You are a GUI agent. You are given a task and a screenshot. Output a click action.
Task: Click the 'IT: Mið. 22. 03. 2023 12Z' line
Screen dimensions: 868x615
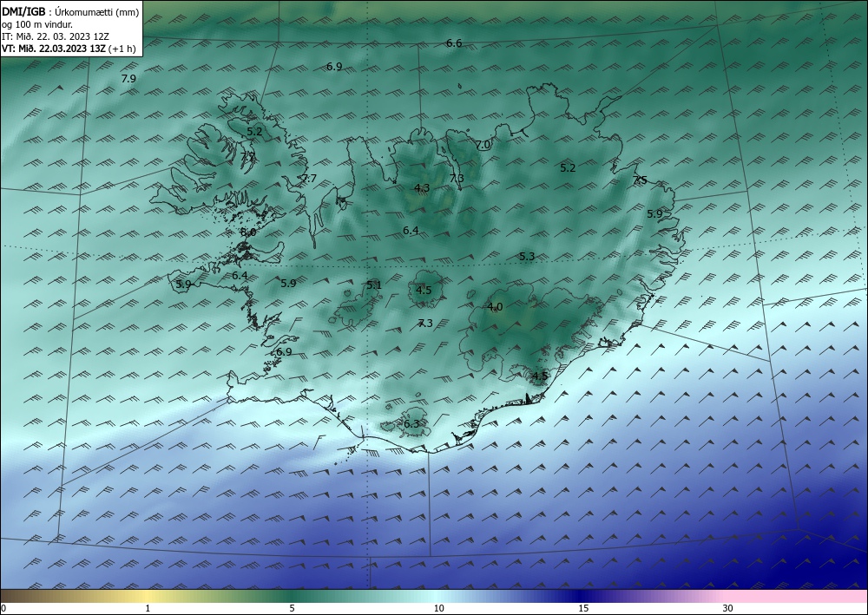[x=56, y=36]
